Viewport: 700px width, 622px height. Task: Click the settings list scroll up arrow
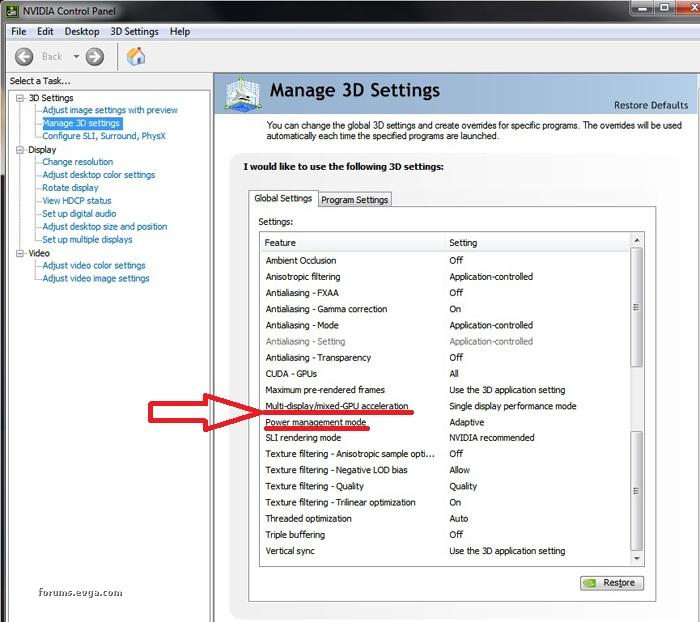[637, 240]
